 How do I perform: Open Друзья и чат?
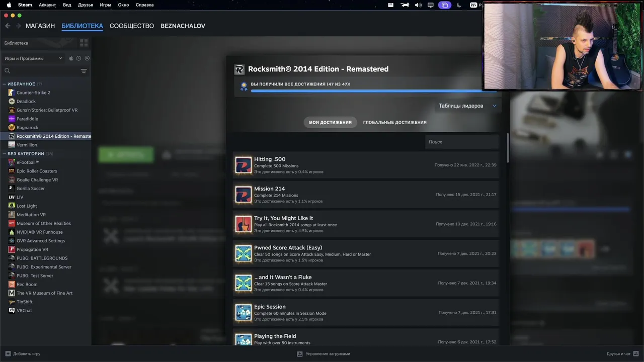coord(622,354)
